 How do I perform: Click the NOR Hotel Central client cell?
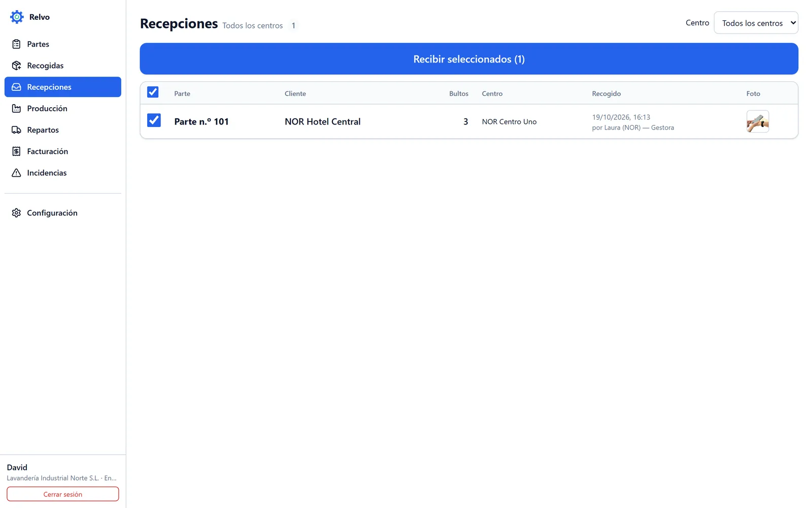[x=323, y=122]
